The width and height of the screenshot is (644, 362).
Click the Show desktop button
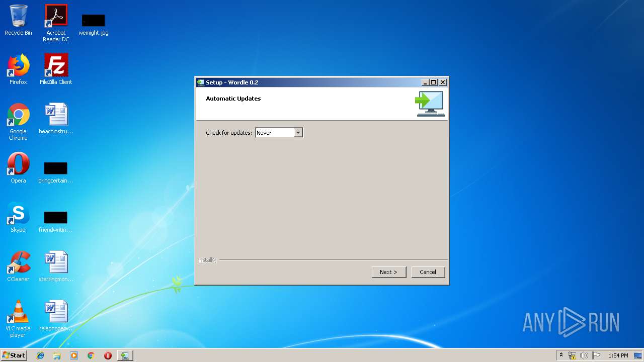tap(639, 355)
